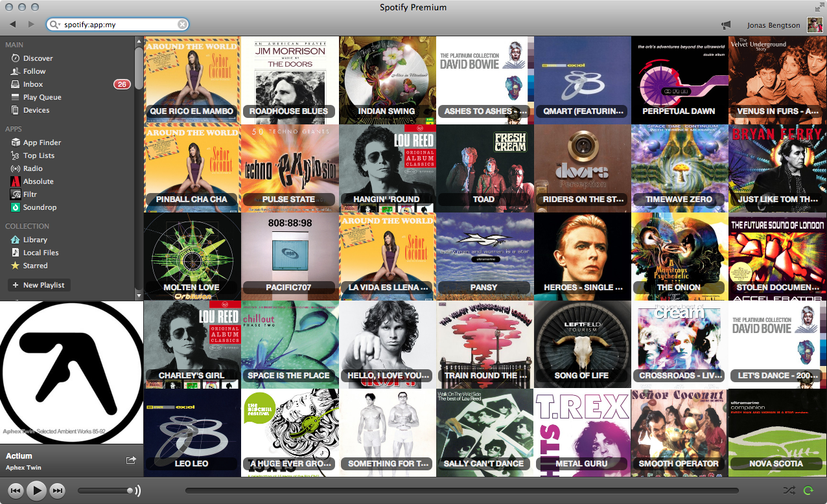Open Pulse State techno tile
Image resolution: width=827 pixels, height=504 pixels.
289,168
